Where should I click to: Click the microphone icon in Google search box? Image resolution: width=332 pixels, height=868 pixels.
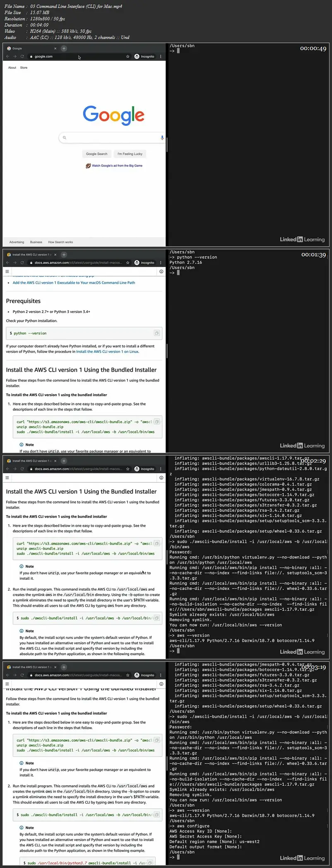162,137
